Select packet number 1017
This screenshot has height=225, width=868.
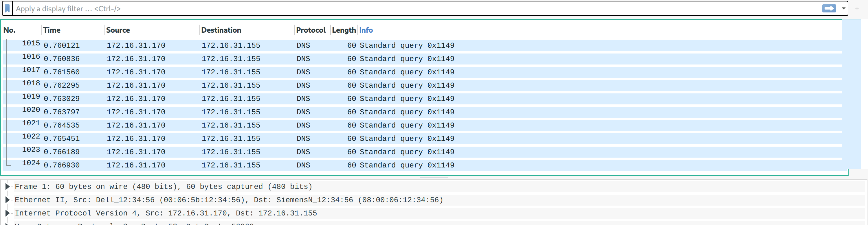(422, 72)
